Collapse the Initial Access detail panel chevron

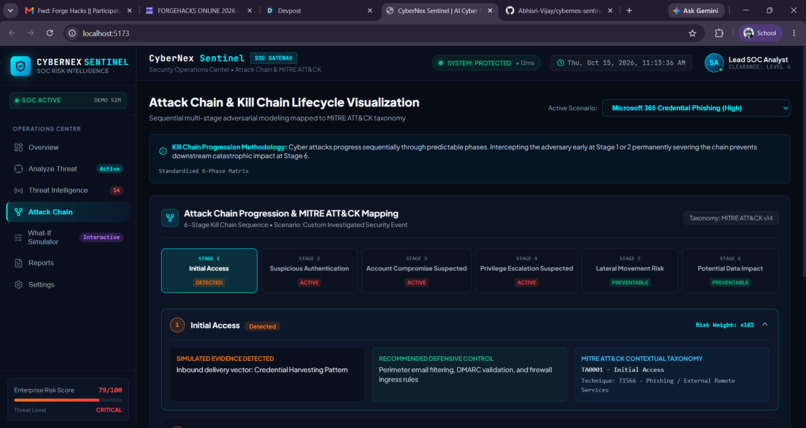[765, 325]
